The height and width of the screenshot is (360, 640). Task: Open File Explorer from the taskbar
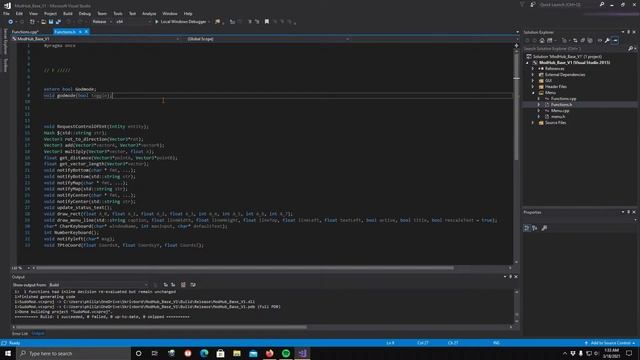[x=237, y=353]
